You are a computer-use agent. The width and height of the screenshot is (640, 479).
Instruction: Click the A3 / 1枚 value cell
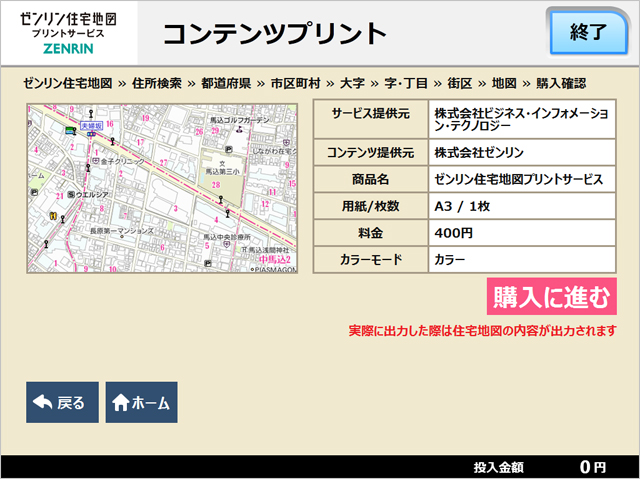click(522, 206)
